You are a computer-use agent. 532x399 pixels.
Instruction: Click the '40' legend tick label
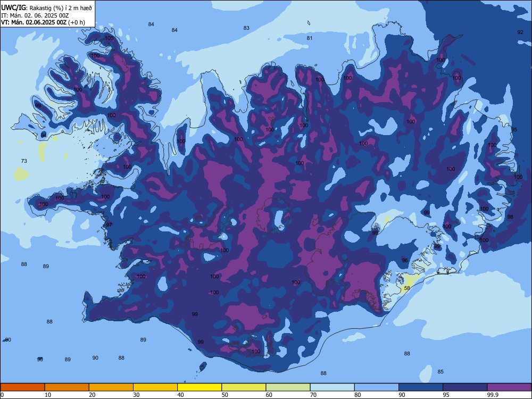(x=180, y=395)
